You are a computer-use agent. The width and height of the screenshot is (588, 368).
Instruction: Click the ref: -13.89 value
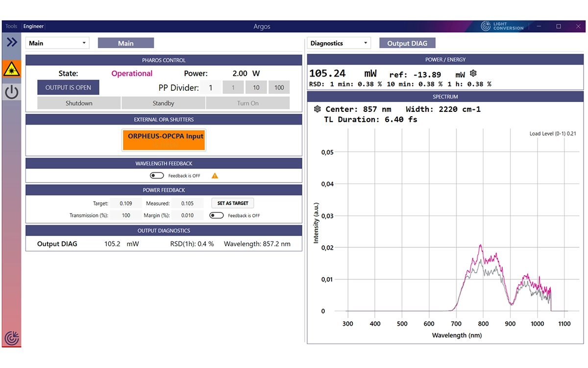tap(415, 75)
